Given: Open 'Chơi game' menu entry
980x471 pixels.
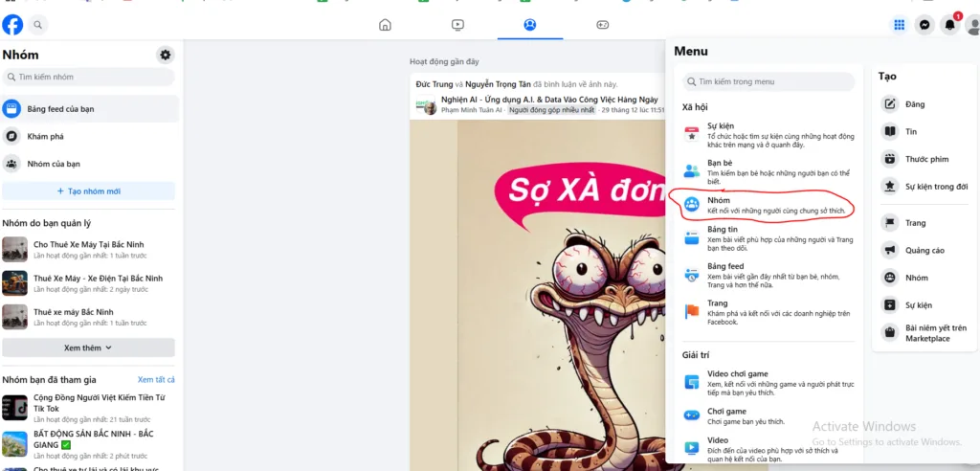Looking at the screenshot, I should tap(768, 416).
